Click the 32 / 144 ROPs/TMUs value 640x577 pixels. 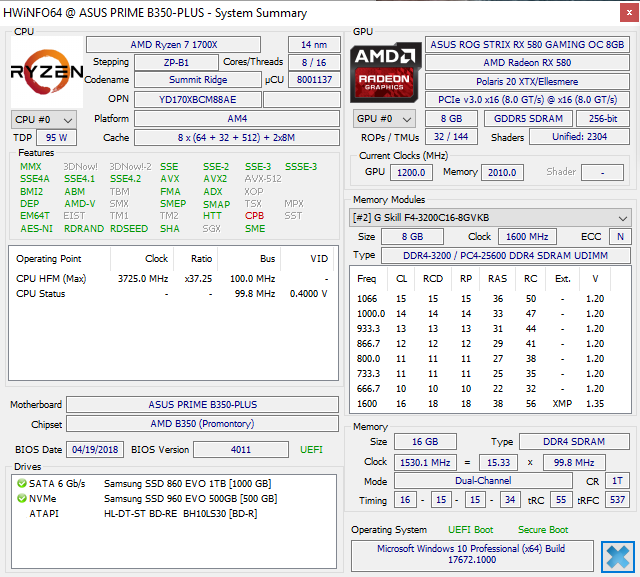[x=451, y=137]
